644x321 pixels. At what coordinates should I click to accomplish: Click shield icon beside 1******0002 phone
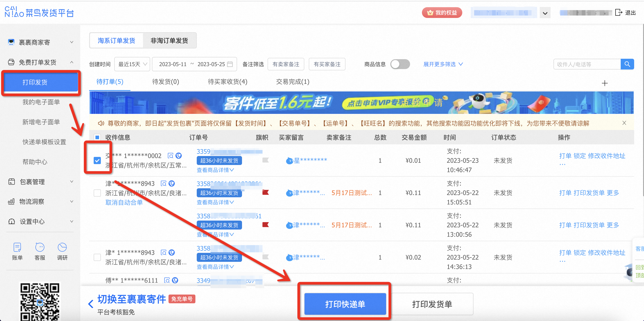coord(179,156)
